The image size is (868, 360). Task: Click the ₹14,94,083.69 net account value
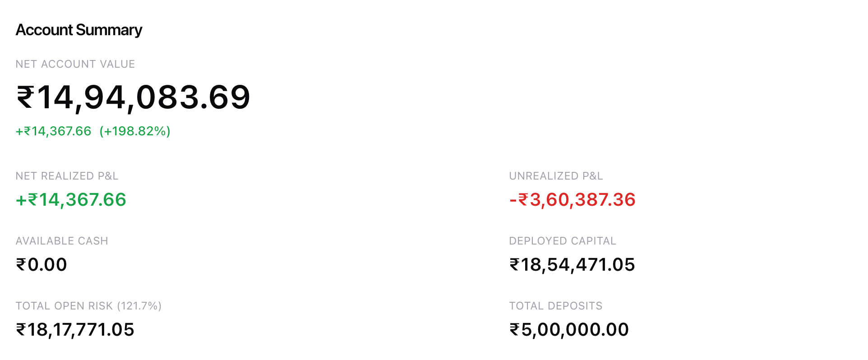134,97
